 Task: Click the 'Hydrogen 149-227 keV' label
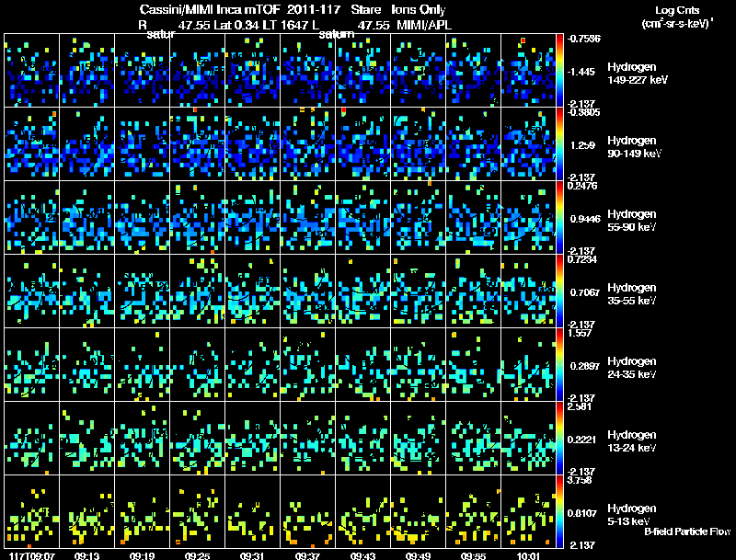637,74
